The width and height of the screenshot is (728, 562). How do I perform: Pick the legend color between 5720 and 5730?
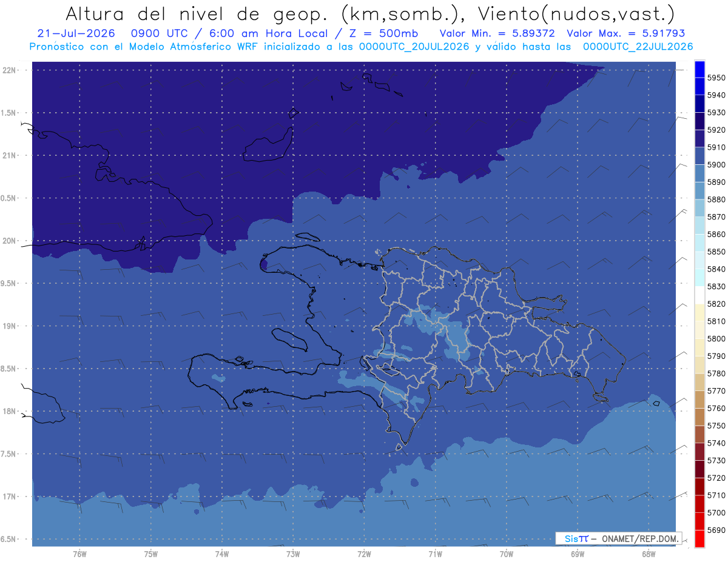[x=699, y=469]
